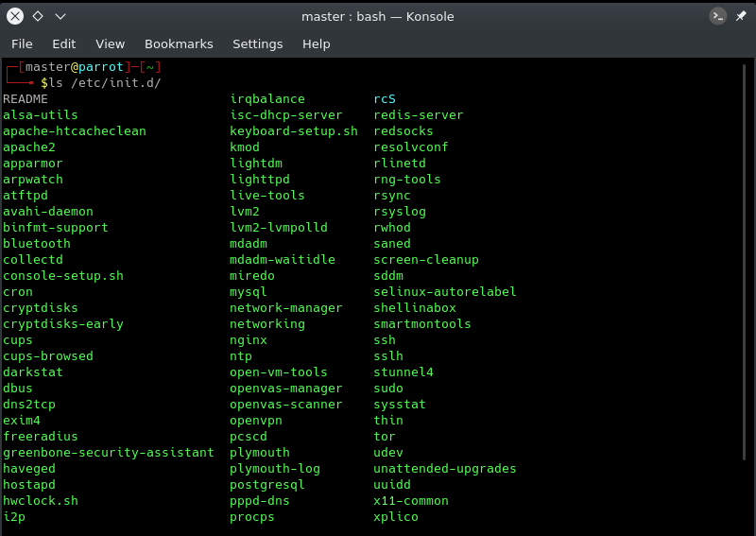The width and height of the screenshot is (756, 536).
Task: Click the cron entry
Action: click(x=18, y=291)
